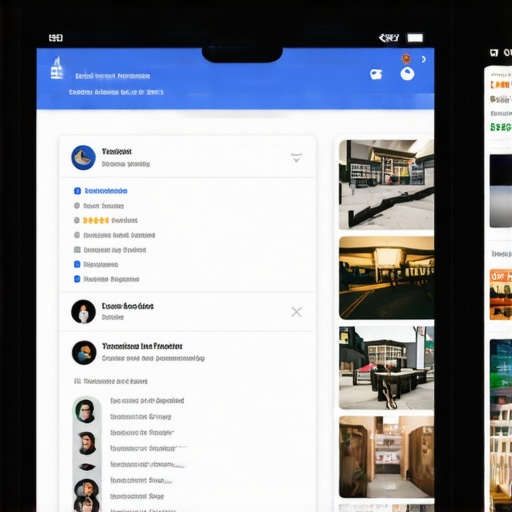Click the small dark oval avatar in the list
Image resolution: width=512 pixels, height=512 pixels.
[87, 467]
